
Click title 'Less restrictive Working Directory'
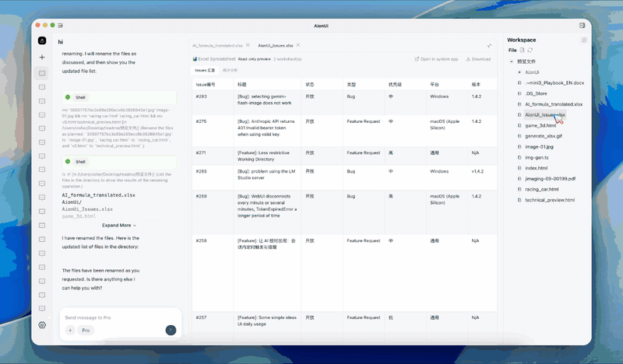click(263, 156)
